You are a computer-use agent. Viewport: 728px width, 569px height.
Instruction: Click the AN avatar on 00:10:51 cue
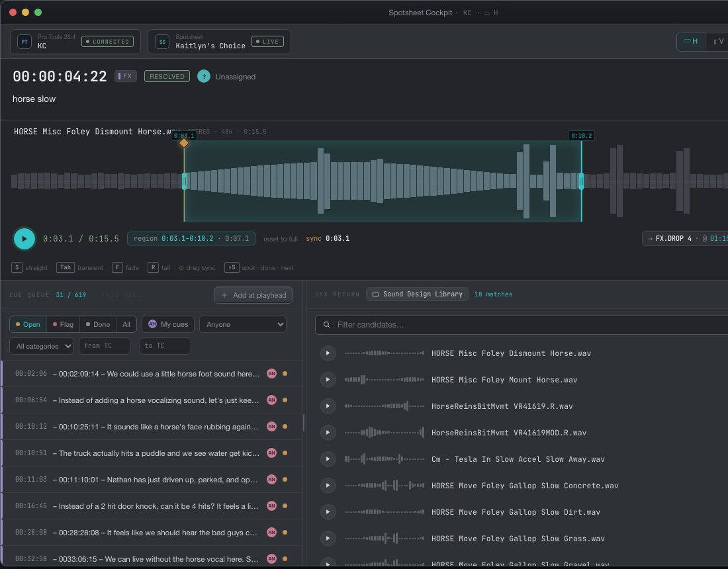(x=271, y=453)
